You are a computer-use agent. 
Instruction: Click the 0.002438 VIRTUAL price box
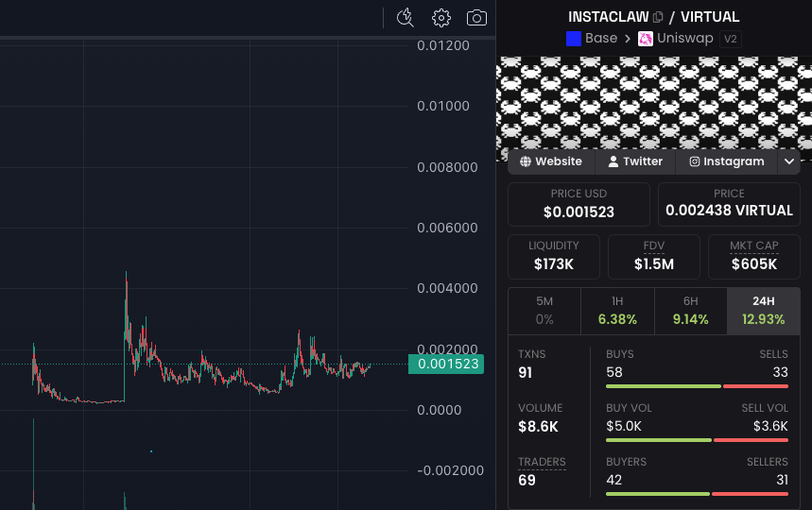[729, 204]
